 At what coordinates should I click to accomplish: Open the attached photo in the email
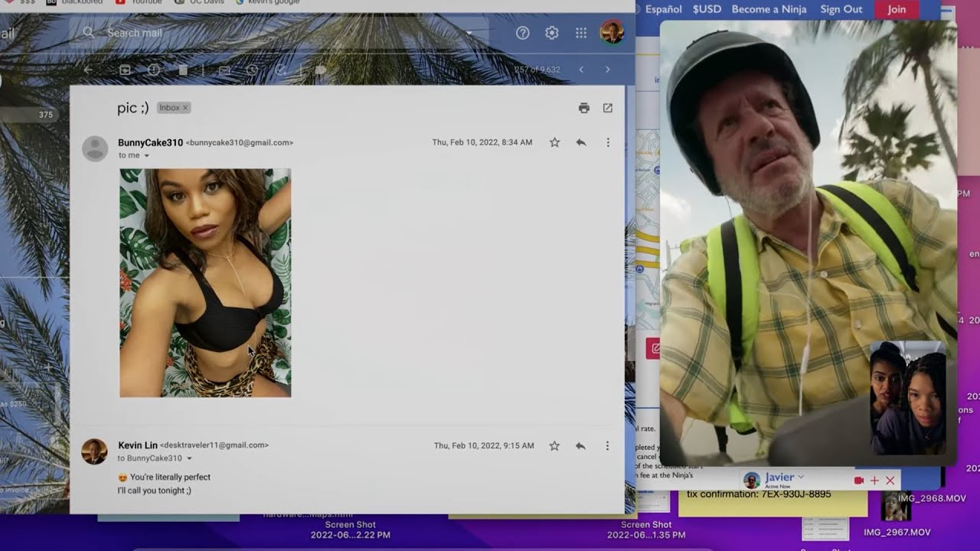coord(205,283)
